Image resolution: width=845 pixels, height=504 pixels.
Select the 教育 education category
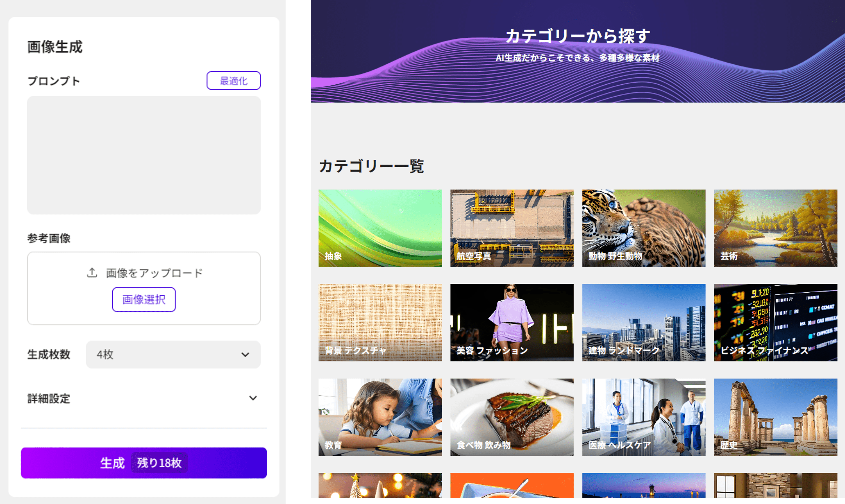coord(380,417)
